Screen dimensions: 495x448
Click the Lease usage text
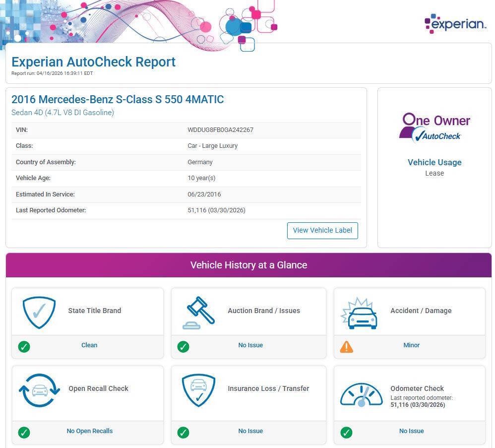[x=434, y=173]
